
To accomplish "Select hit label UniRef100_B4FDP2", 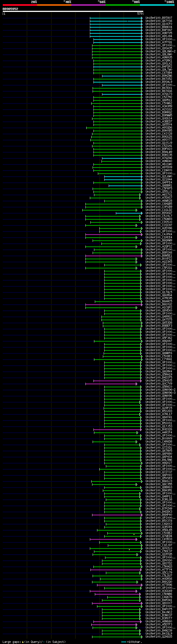I will point(159,67).
